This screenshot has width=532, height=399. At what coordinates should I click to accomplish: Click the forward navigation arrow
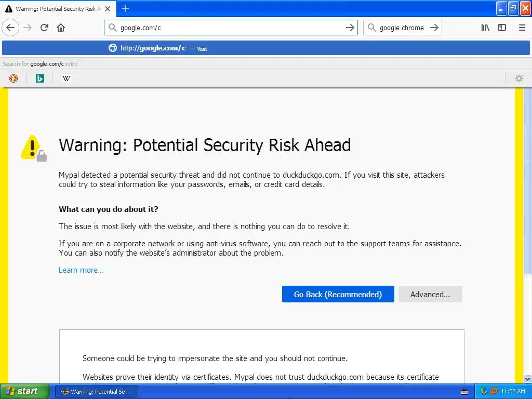(x=28, y=28)
